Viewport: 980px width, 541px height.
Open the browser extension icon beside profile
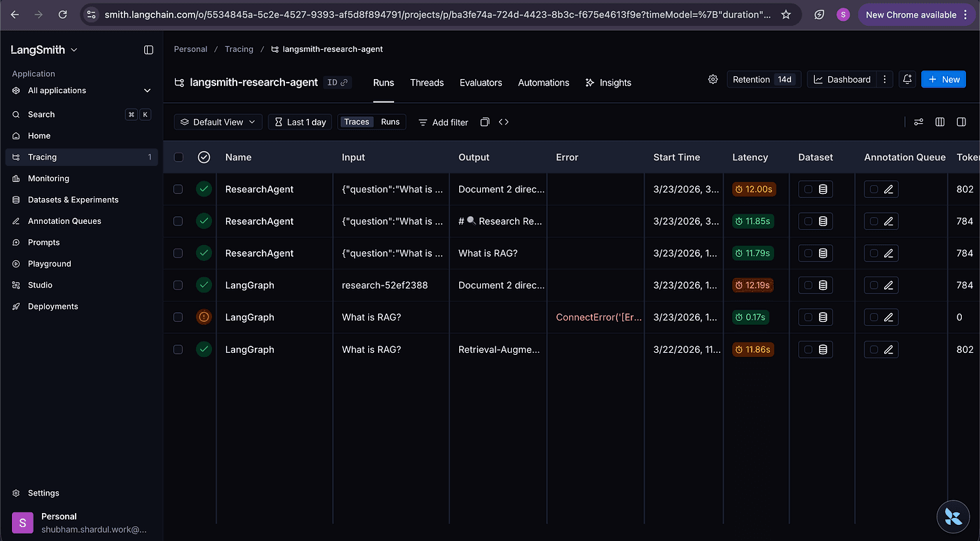pos(820,14)
